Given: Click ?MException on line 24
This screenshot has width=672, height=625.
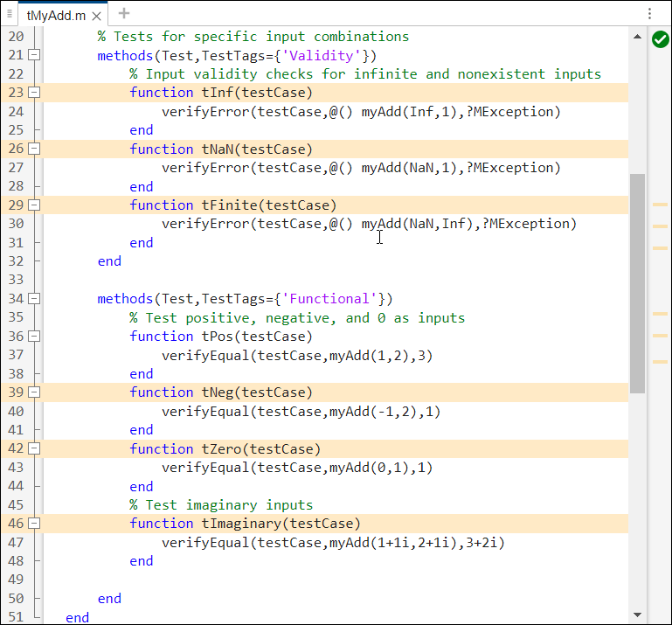Looking at the screenshot, I should [x=509, y=112].
